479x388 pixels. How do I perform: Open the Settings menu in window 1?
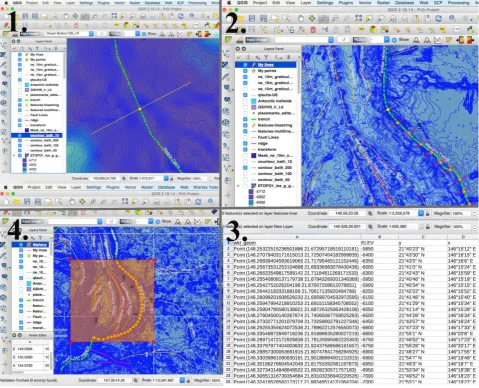tap(86, 3)
